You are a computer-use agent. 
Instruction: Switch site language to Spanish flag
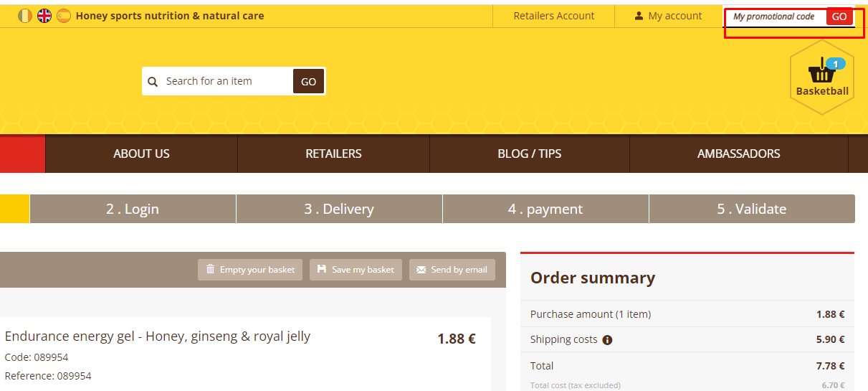click(x=64, y=16)
